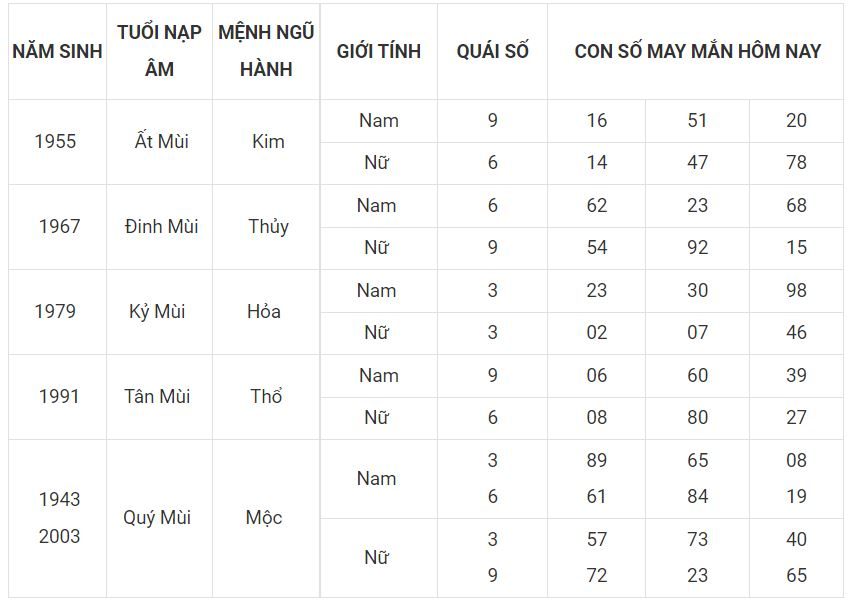Click the MỆNH NGŨ HÀNH header
The height and width of the screenshot is (608, 848).
coord(266,51)
